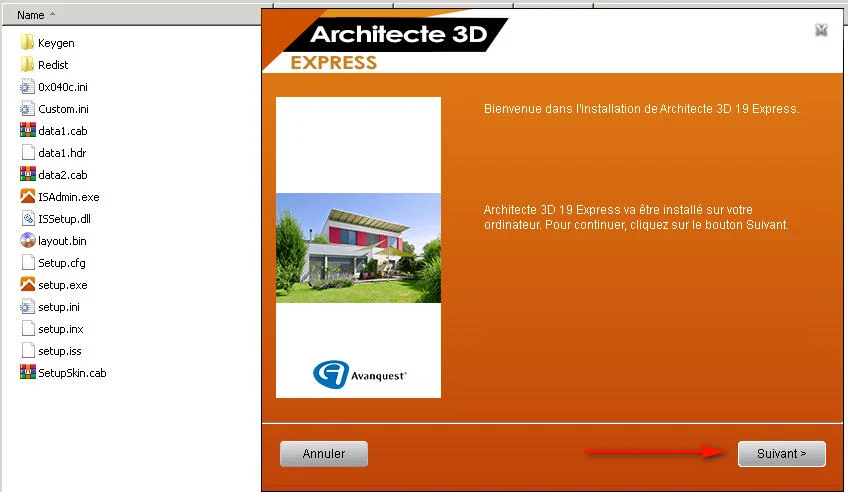Select the setup.ini file name
Viewport: 848px width, 492px height.
pyautogui.click(x=59, y=307)
